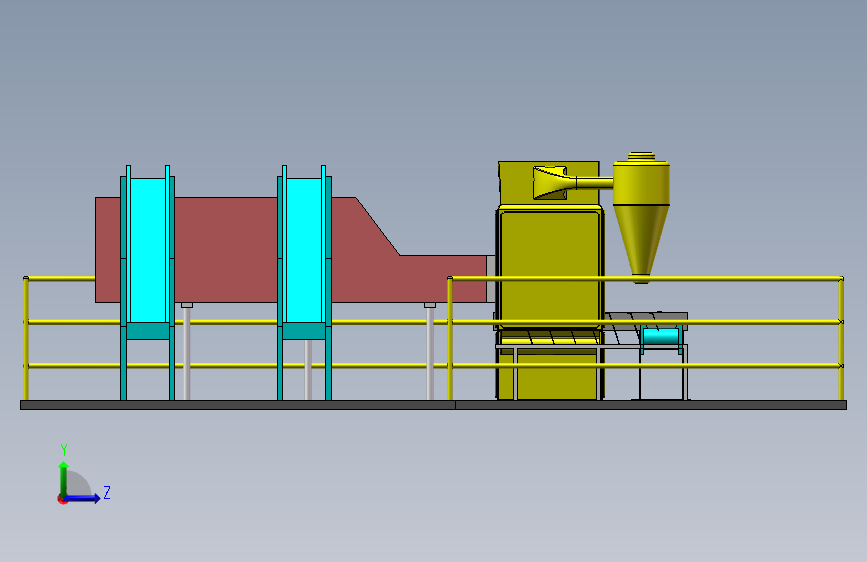Screen dimensions: 867x562
Task: Select the yellow box atop the cabinet
Action: (549, 183)
